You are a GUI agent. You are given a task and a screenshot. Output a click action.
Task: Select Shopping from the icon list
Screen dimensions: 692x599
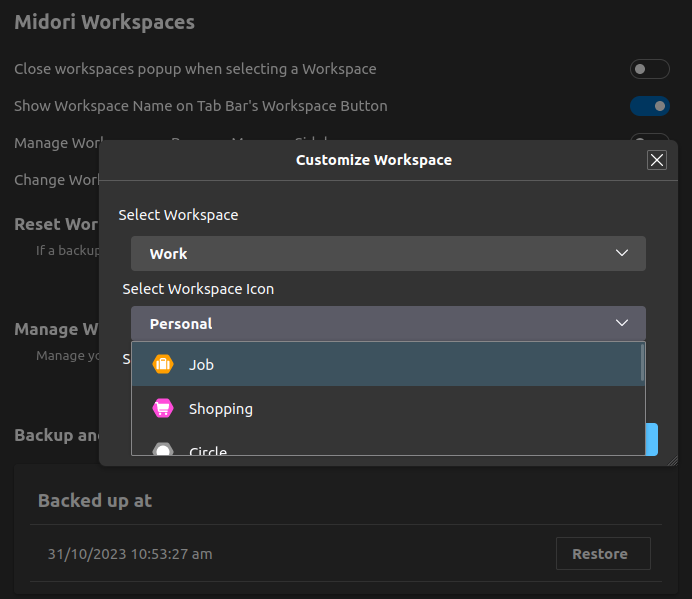point(387,408)
